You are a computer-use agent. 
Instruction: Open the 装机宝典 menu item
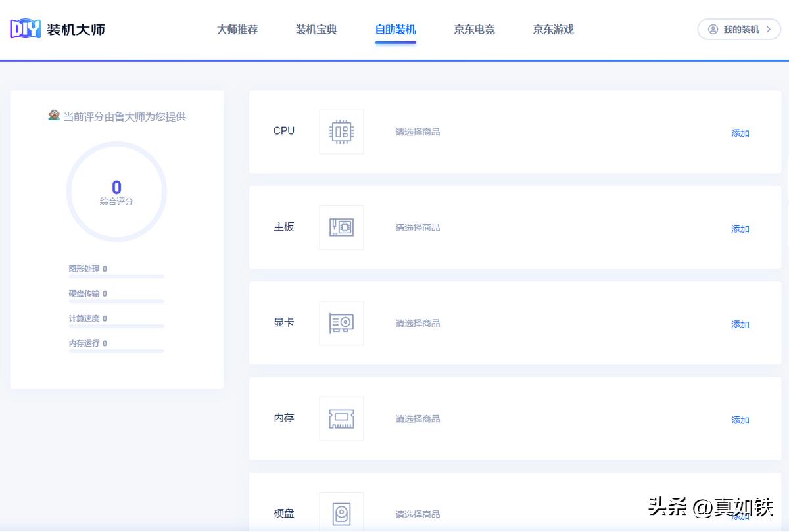(x=316, y=29)
